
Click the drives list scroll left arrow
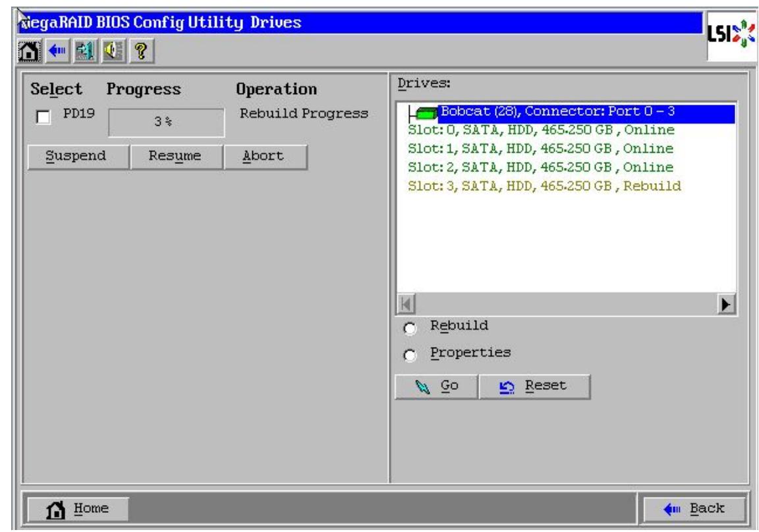[407, 305]
